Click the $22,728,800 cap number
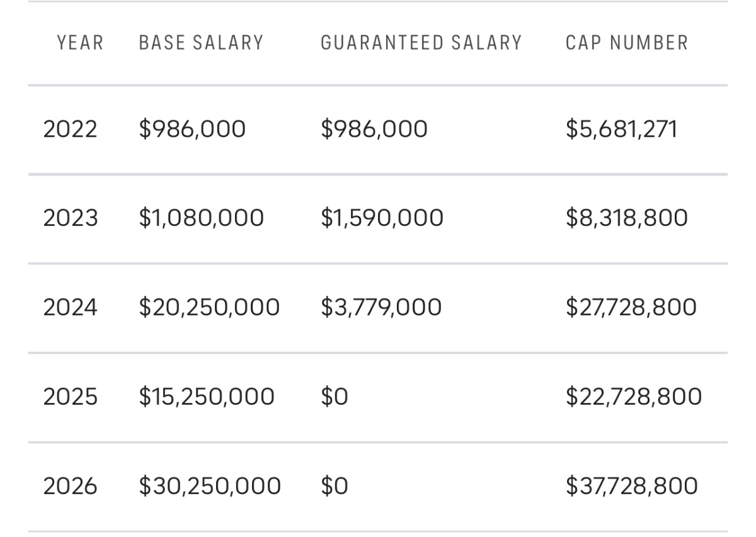The height and width of the screenshot is (537, 756). pos(633,397)
